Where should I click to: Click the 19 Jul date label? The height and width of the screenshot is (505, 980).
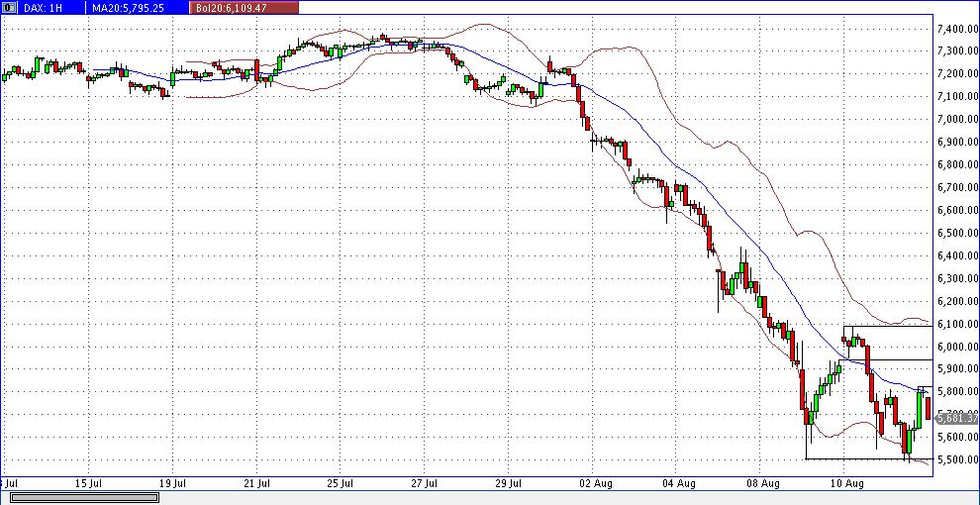[x=174, y=483]
